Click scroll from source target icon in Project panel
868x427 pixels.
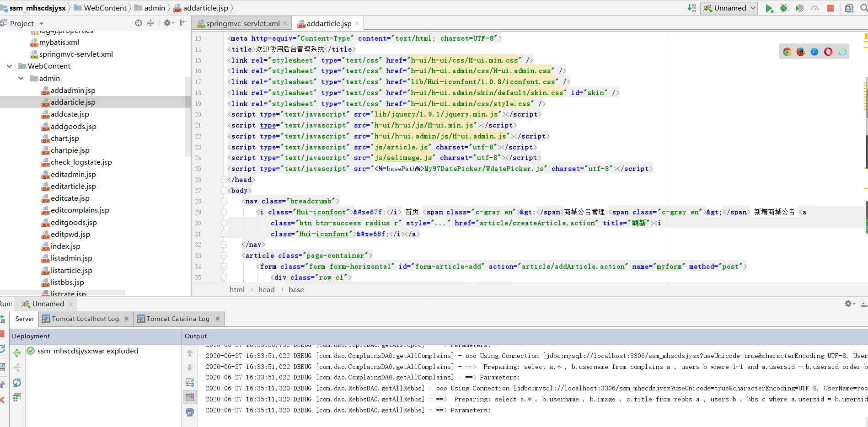point(139,23)
